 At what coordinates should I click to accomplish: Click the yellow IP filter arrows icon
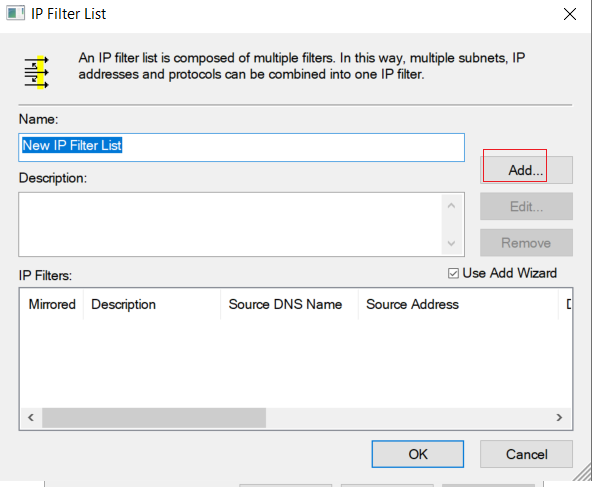[x=36, y=72]
